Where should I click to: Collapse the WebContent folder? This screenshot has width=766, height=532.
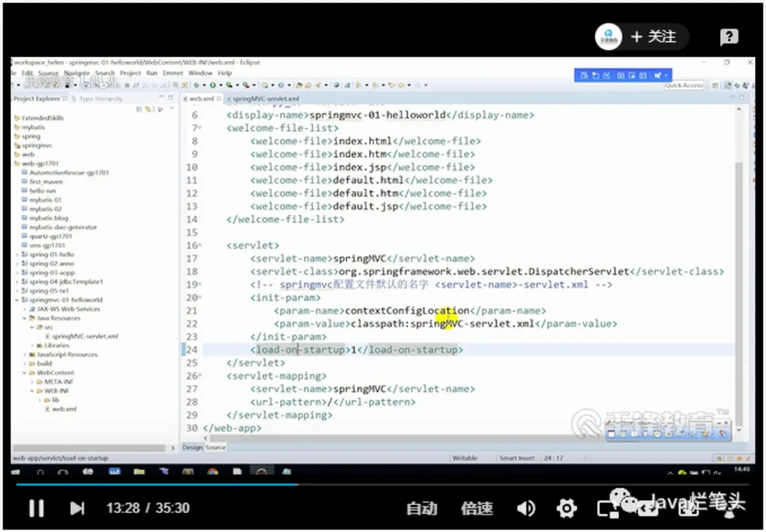tap(25, 372)
